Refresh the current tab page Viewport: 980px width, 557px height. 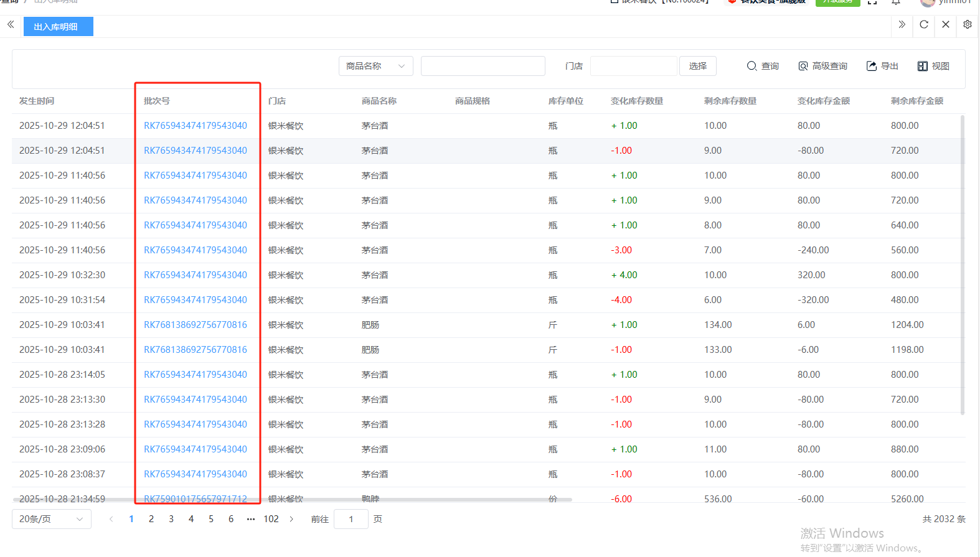coord(924,24)
